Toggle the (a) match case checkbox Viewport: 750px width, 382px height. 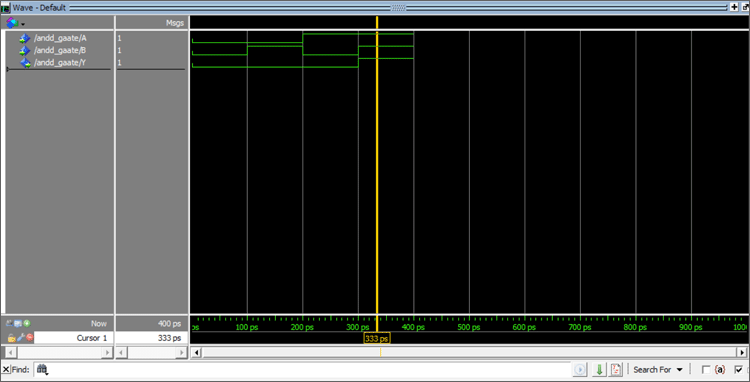706,370
